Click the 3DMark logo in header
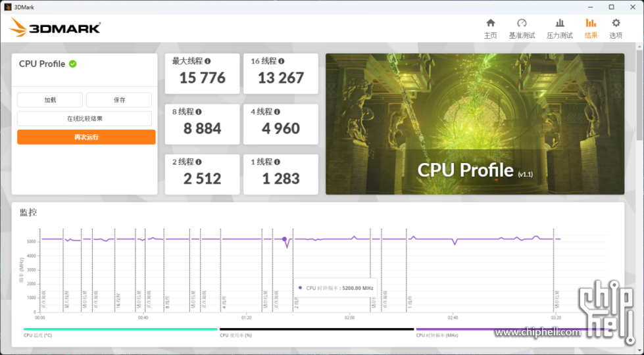Image resolution: width=644 pixels, height=355 pixels. pyautogui.click(x=55, y=28)
